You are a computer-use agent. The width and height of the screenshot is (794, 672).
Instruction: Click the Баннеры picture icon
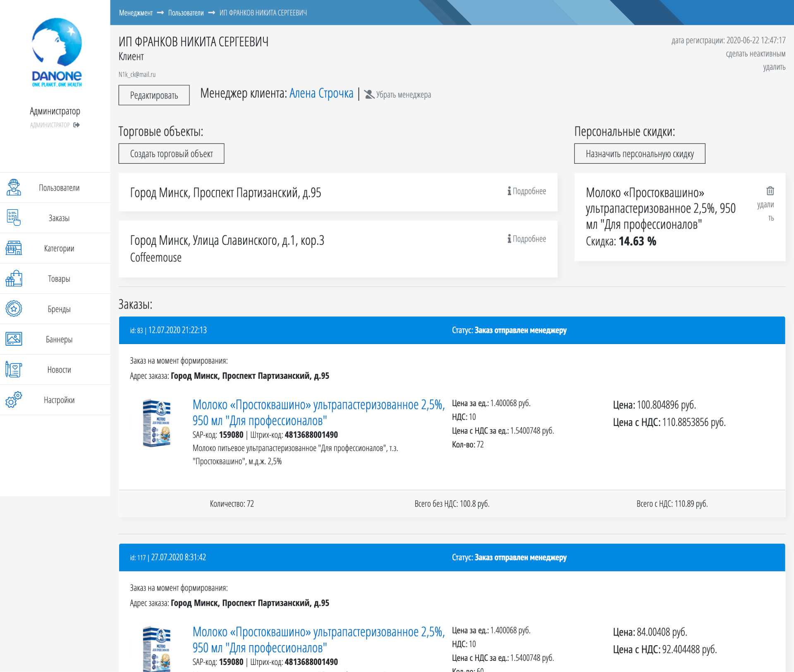14,339
